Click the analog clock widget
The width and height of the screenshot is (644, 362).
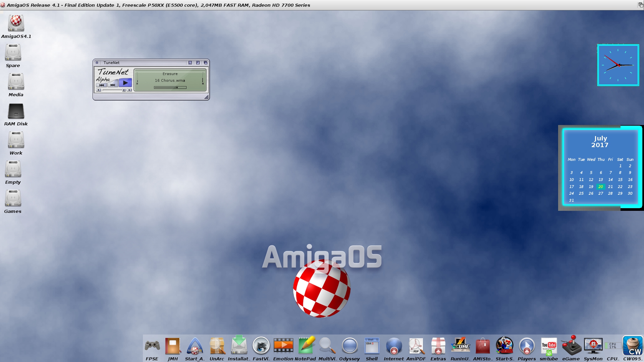[618, 65]
